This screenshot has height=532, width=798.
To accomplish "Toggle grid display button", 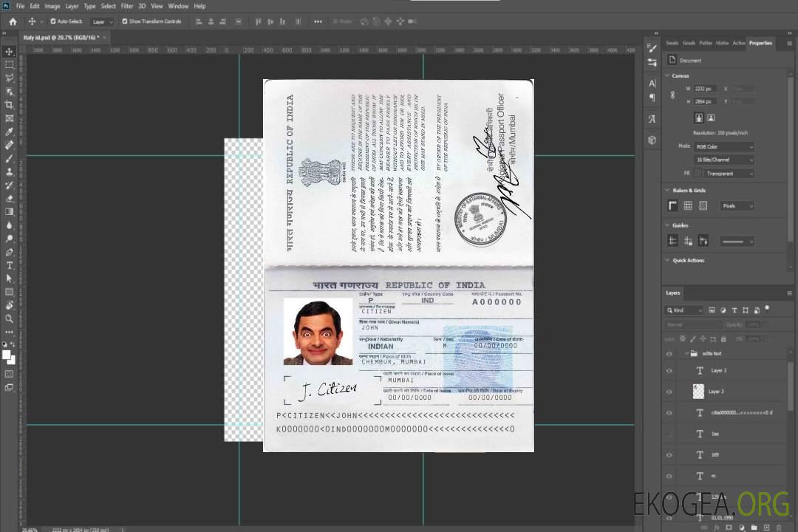I will tap(688, 205).
